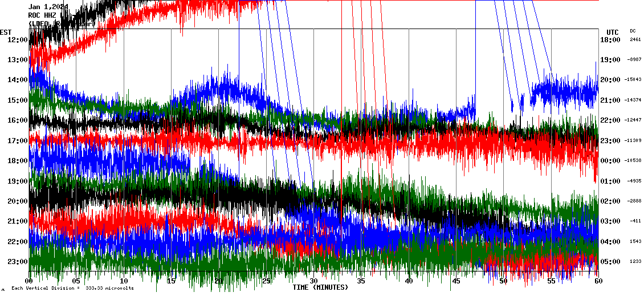Click the 12:00 EST time label
Screen dimensions: 644x296
pos(17,40)
